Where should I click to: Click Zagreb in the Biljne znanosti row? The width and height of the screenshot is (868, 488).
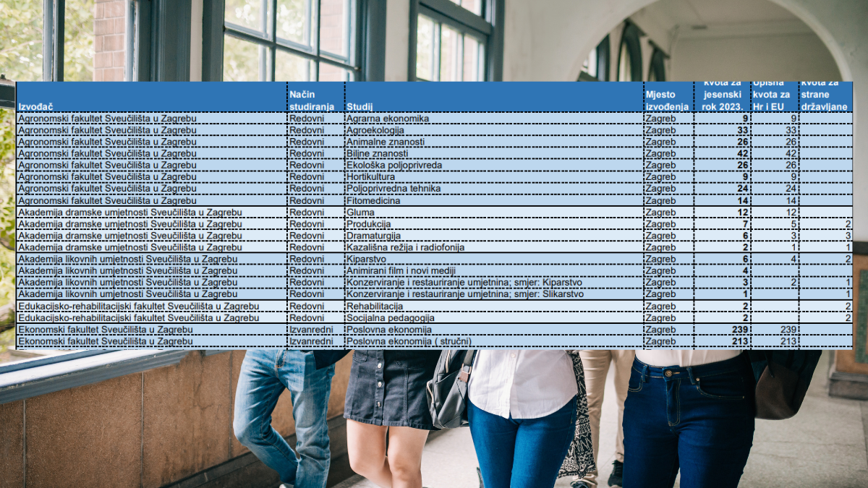[668, 153]
